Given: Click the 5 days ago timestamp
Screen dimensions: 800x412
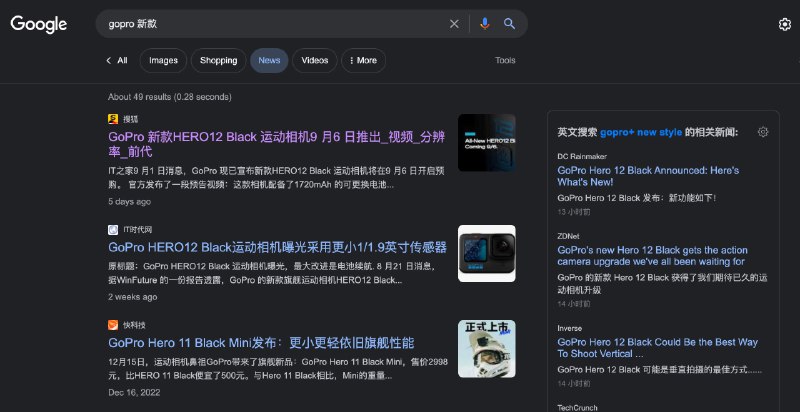Looking at the screenshot, I should 130,202.
